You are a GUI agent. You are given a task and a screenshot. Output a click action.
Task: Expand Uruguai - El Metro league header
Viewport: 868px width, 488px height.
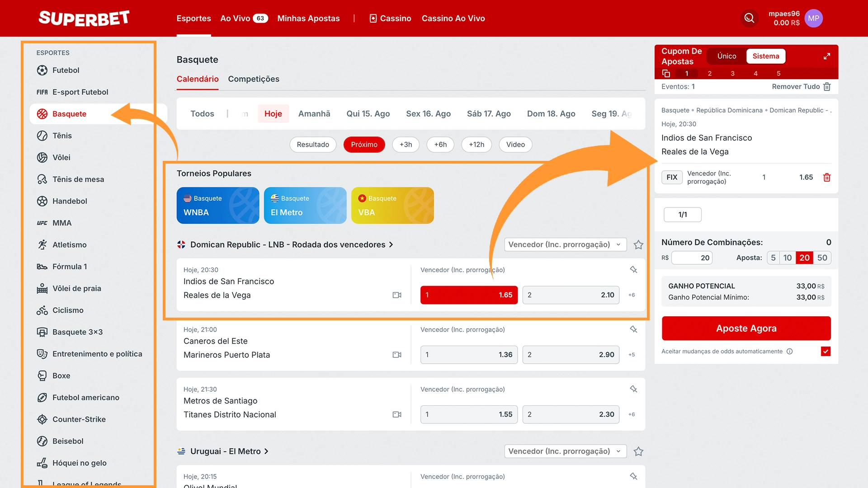click(222, 451)
